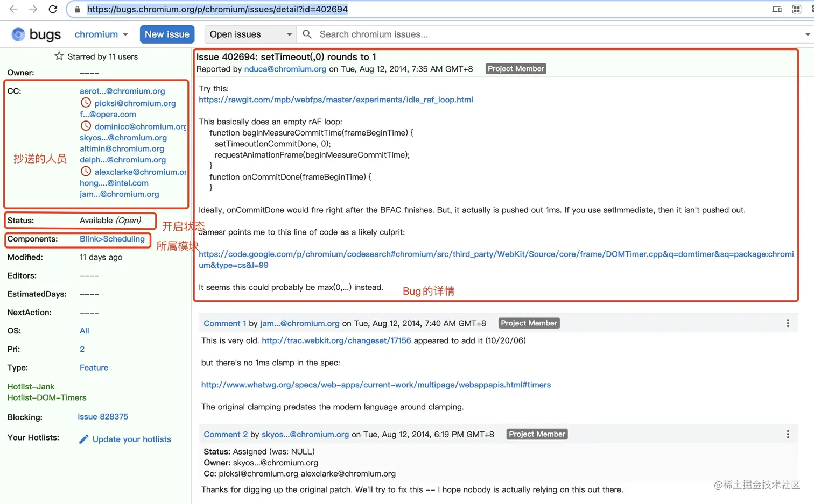This screenshot has height=504, width=814.
Task: Open Comment 2 three-dot menu
Action: point(788,434)
